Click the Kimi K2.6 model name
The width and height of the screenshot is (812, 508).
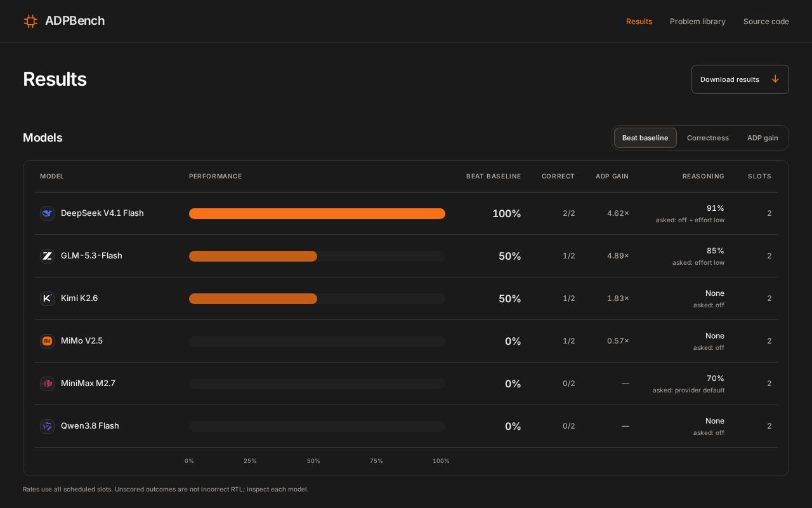click(x=79, y=298)
